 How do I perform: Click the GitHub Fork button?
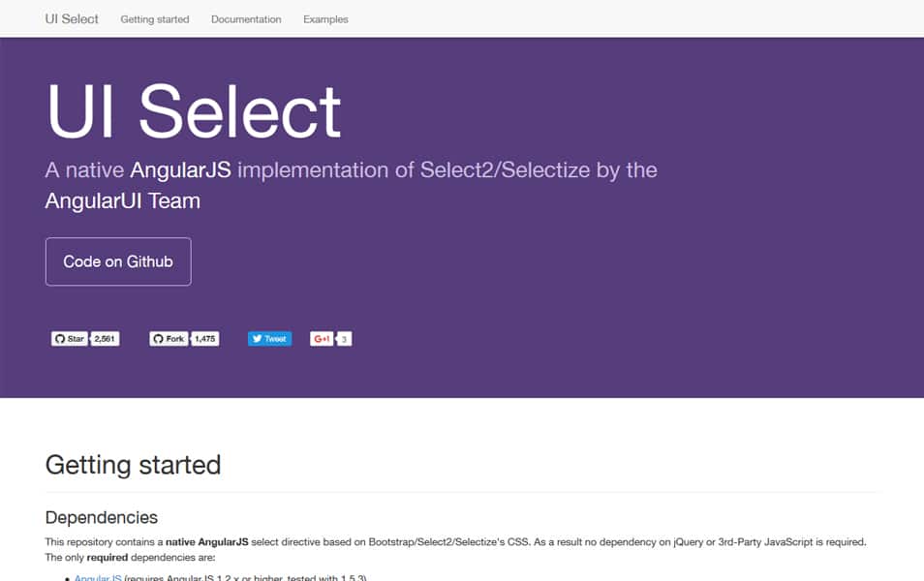(x=169, y=339)
